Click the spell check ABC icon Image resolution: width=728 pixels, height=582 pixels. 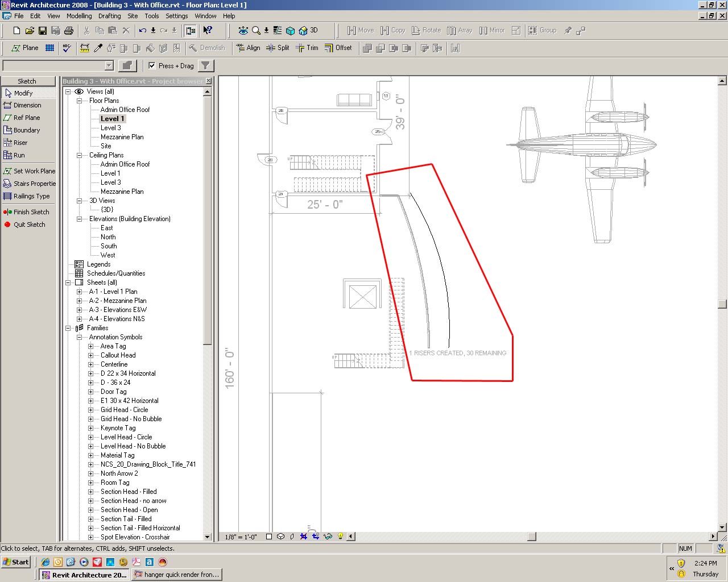coord(67,48)
